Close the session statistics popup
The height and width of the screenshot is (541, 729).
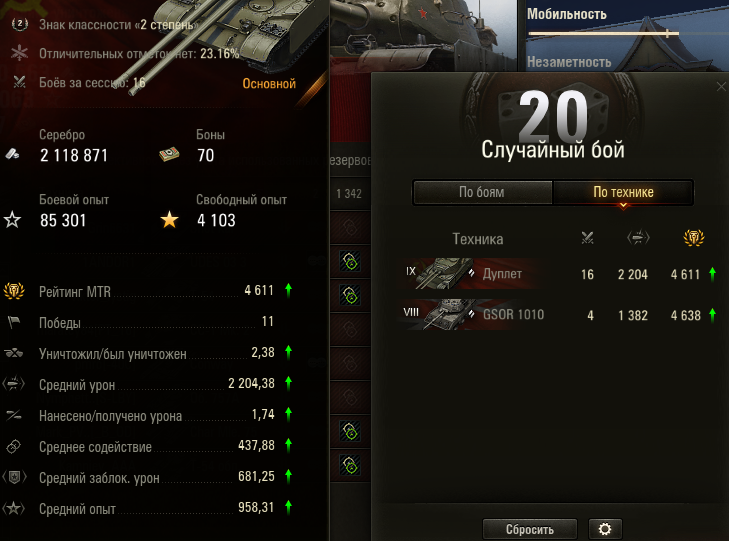coord(721,86)
